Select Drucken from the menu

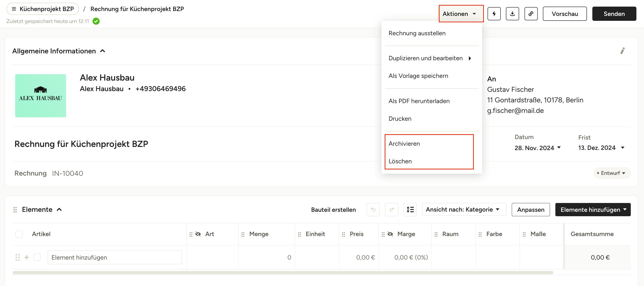(431, 119)
